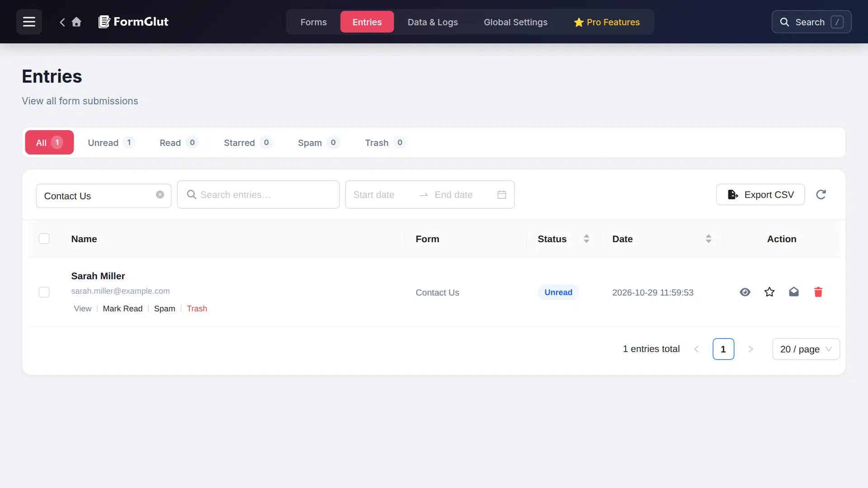Go back with the left arrow icon

click(62, 22)
